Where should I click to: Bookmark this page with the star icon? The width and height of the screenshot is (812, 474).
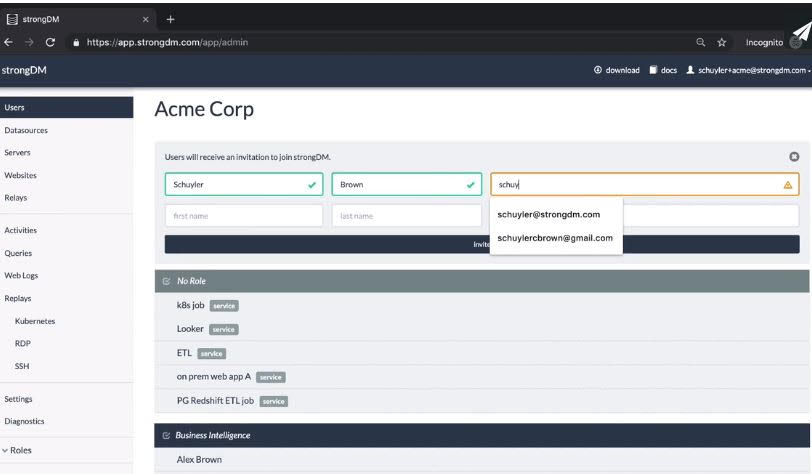[x=721, y=42]
